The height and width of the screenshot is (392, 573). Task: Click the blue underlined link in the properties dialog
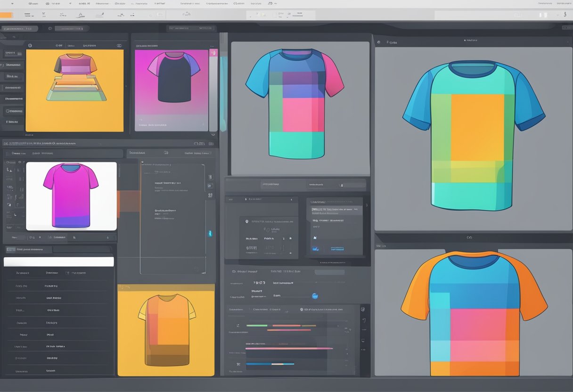click(338, 248)
